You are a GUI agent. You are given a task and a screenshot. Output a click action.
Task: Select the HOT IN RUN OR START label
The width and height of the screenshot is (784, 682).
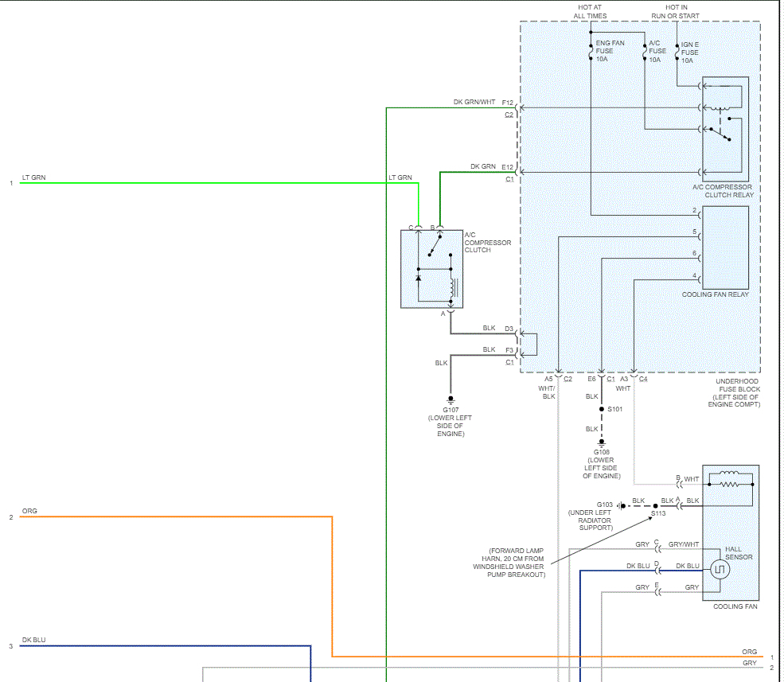point(676,11)
